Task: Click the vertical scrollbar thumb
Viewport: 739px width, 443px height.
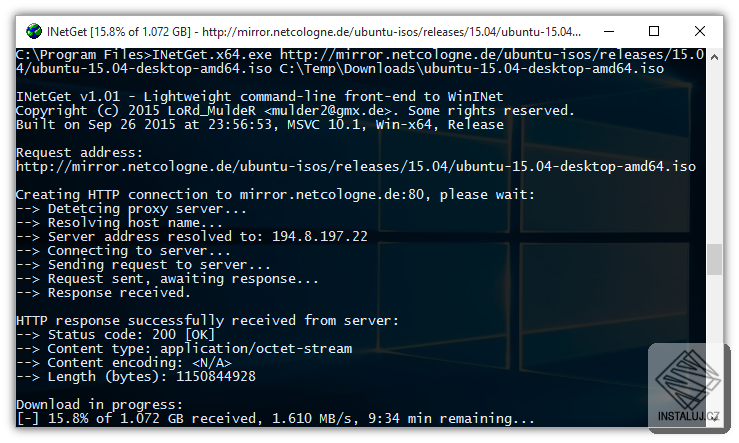Action: (713, 259)
